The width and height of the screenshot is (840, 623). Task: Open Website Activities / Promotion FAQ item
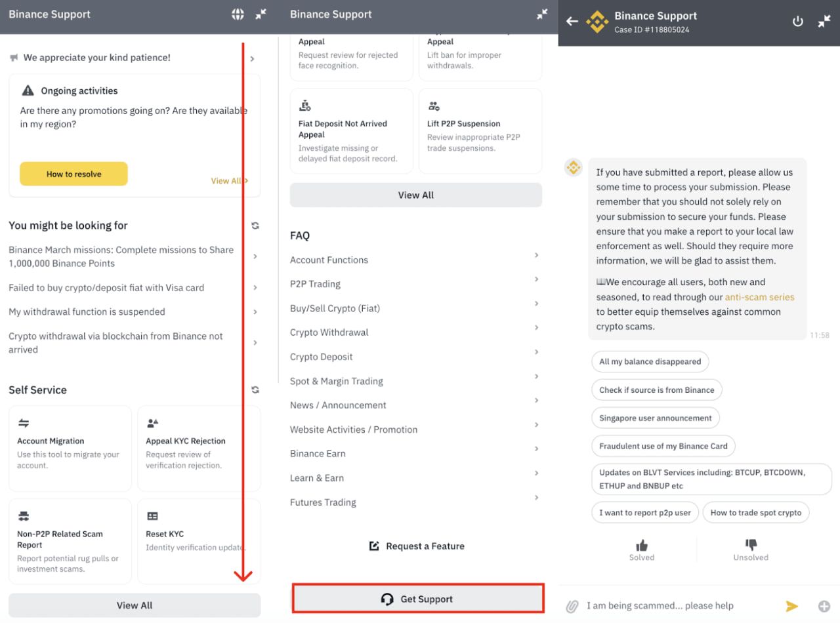(x=415, y=430)
